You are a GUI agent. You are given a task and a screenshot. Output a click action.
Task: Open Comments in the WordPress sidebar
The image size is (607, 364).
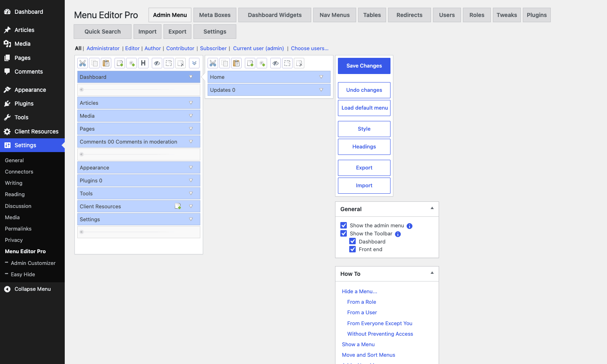[32, 72]
